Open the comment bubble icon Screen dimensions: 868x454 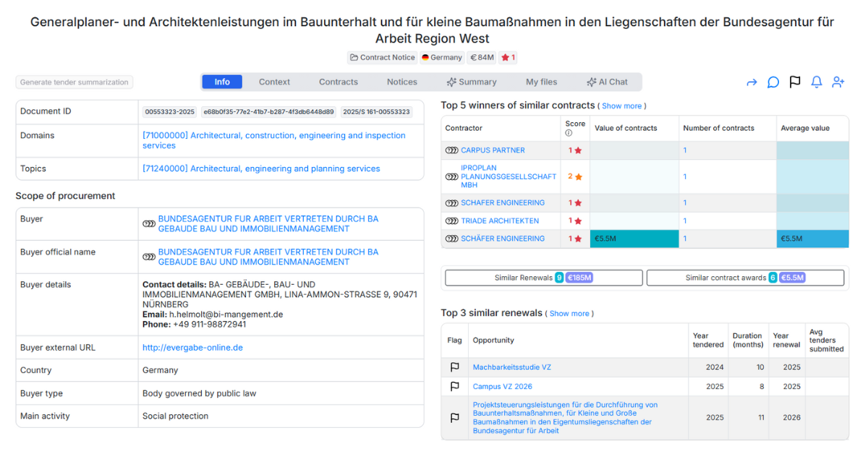coord(773,82)
